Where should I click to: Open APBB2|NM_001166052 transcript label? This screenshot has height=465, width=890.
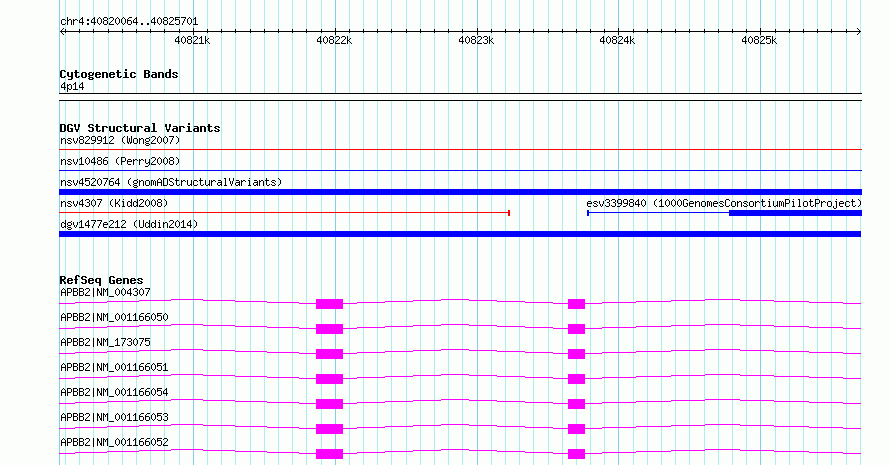click(114, 442)
